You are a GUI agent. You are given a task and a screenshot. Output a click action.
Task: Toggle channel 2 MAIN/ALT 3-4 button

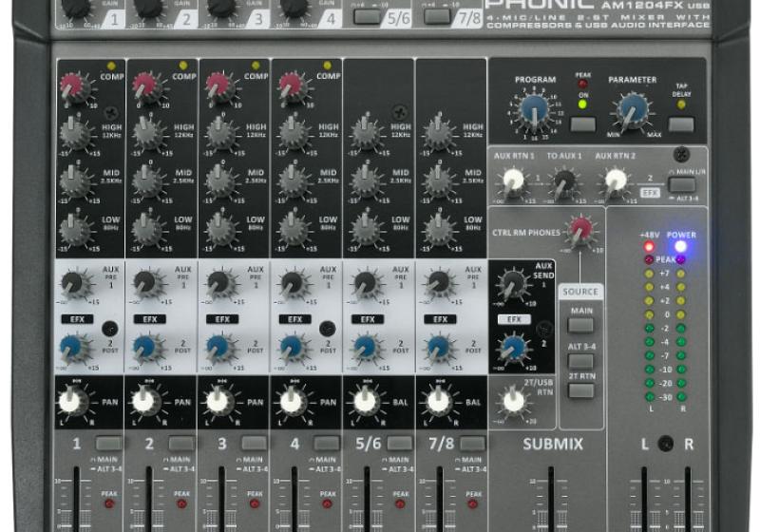181,443
